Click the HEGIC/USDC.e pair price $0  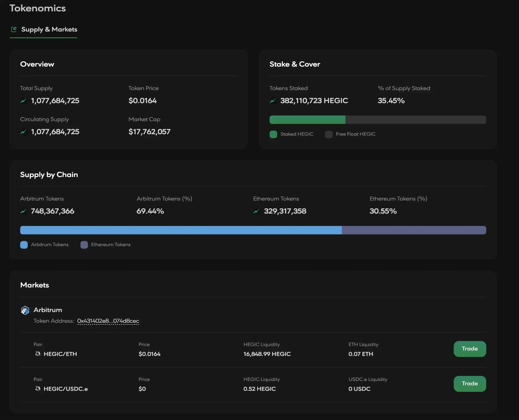(x=142, y=389)
